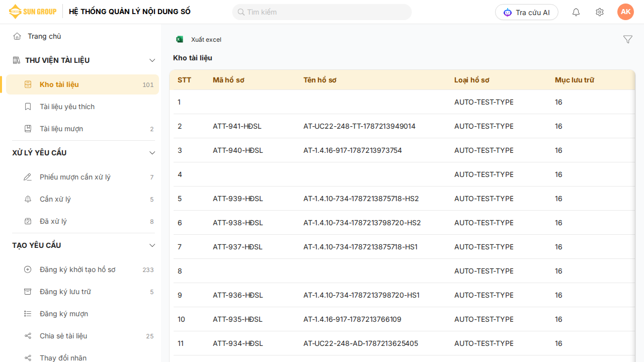
Task: Click the Tên hồ sơ column header
Action: pyautogui.click(x=320, y=80)
